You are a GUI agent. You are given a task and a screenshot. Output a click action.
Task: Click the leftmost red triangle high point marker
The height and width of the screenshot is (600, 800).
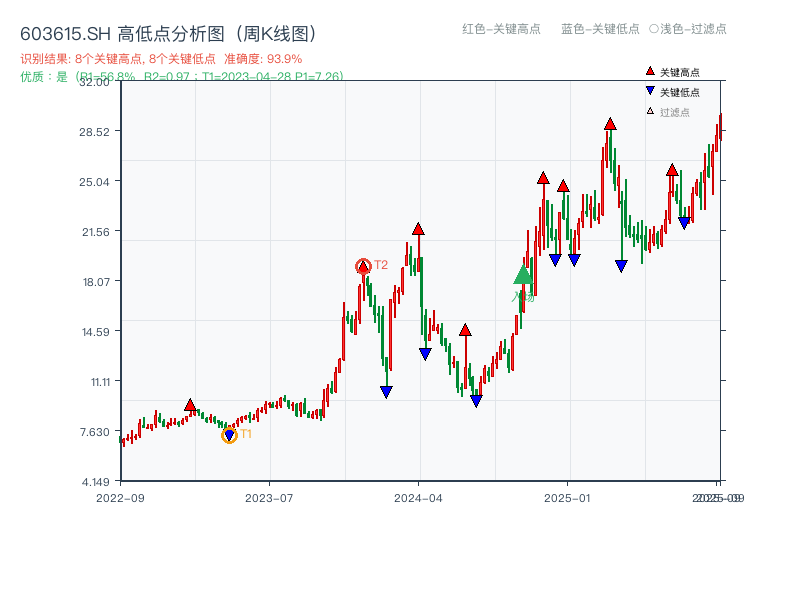pos(189,403)
